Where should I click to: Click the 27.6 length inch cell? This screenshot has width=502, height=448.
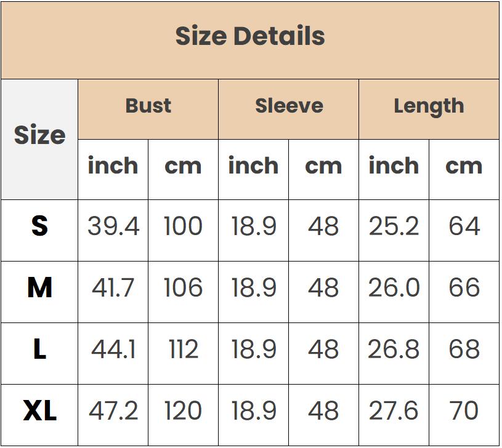pyautogui.click(x=394, y=415)
